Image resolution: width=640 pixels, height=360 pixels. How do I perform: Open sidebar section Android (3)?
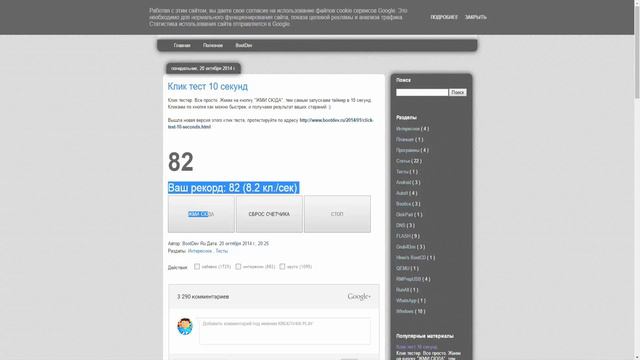403,182
